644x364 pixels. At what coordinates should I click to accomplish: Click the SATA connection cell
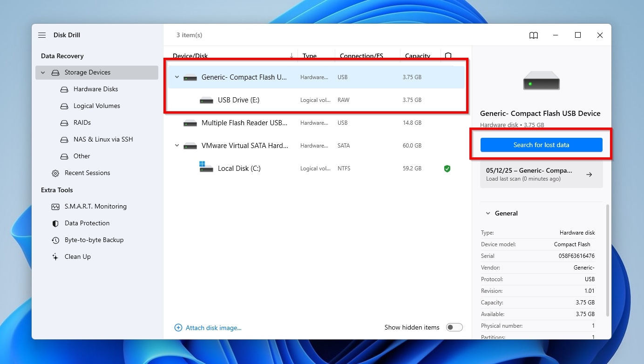pyautogui.click(x=344, y=146)
